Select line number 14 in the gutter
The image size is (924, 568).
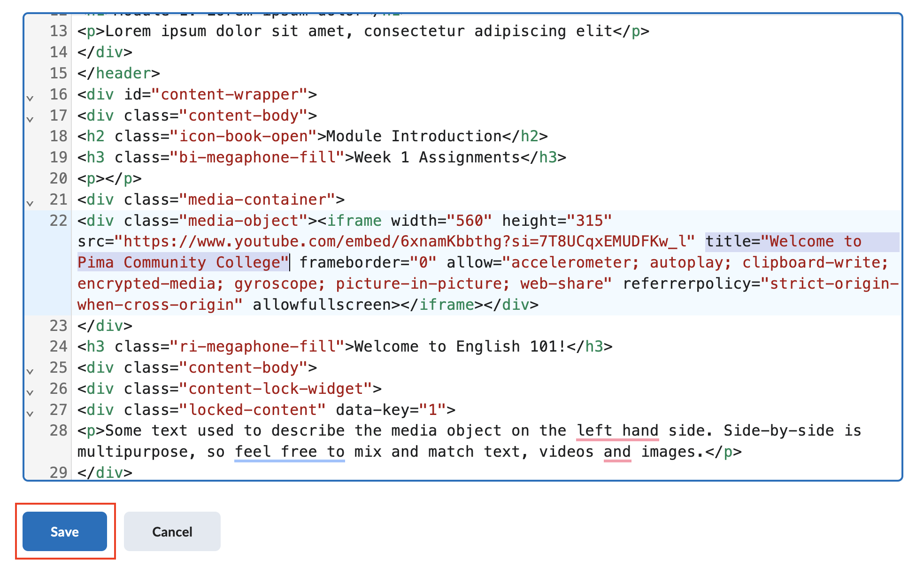point(59,52)
